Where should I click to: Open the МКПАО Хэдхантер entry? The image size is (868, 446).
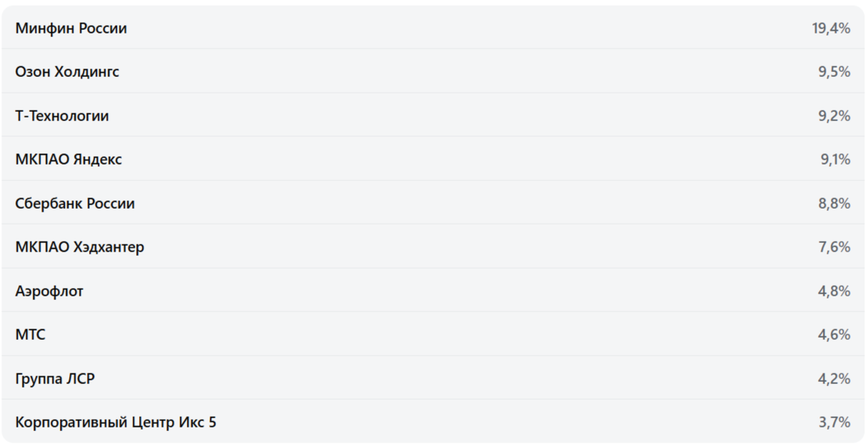[79, 247]
